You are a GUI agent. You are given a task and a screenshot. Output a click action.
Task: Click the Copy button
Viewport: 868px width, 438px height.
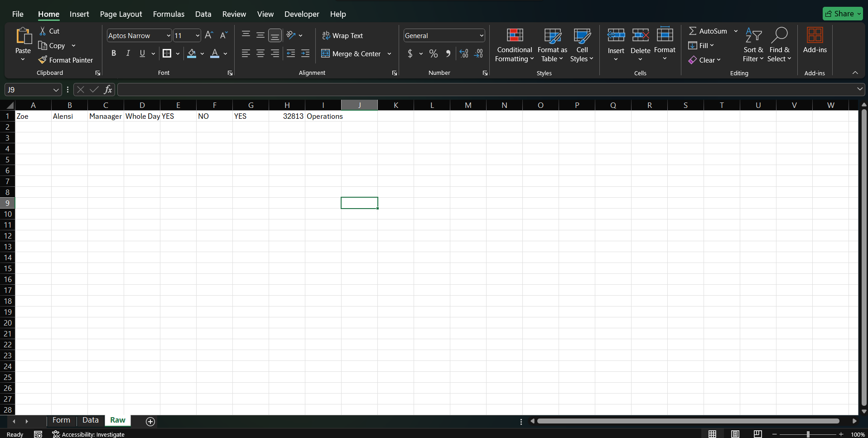tap(52, 45)
